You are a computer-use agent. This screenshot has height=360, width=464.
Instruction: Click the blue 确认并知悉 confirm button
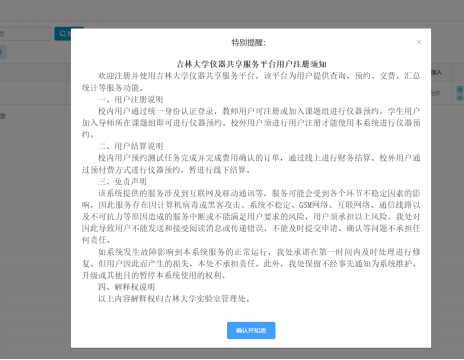click(x=251, y=330)
